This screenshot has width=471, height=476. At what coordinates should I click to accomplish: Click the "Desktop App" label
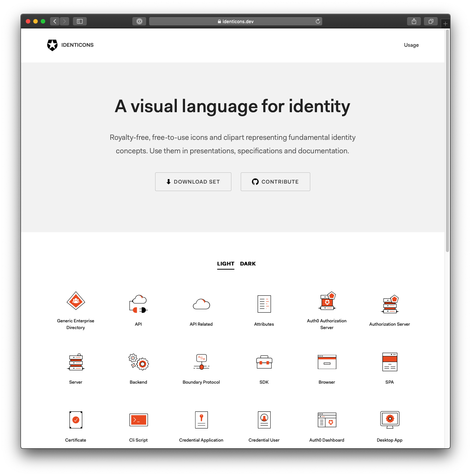click(x=390, y=440)
